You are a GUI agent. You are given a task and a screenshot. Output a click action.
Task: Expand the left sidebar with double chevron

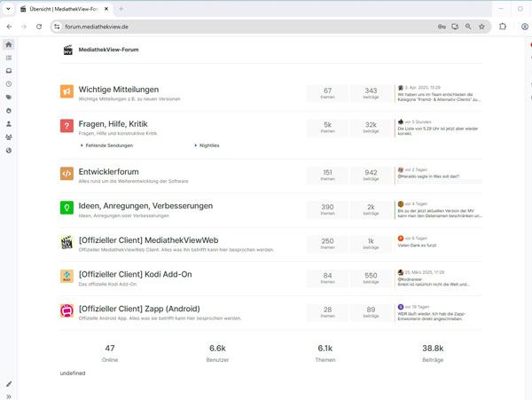pos(9,396)
